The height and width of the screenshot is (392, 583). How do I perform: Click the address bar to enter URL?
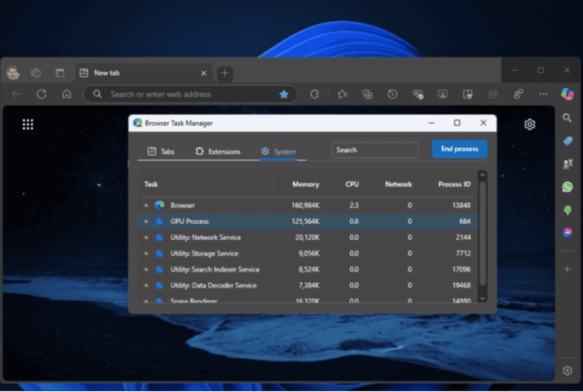(x=186, y=94)
